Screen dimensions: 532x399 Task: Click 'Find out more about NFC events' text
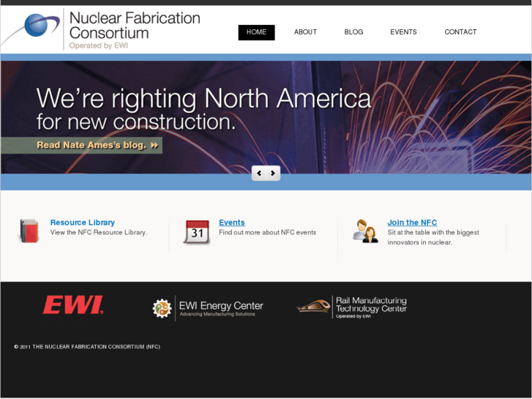coord(267,233)
